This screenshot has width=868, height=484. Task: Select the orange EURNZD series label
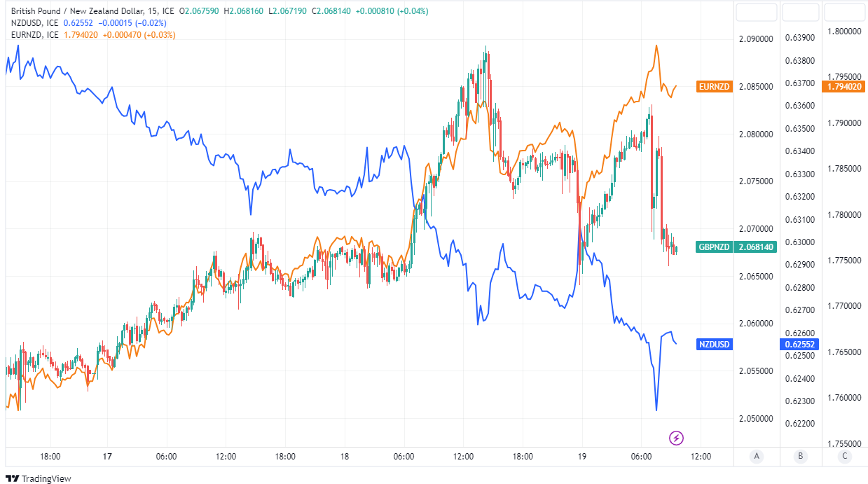[715, 87]
